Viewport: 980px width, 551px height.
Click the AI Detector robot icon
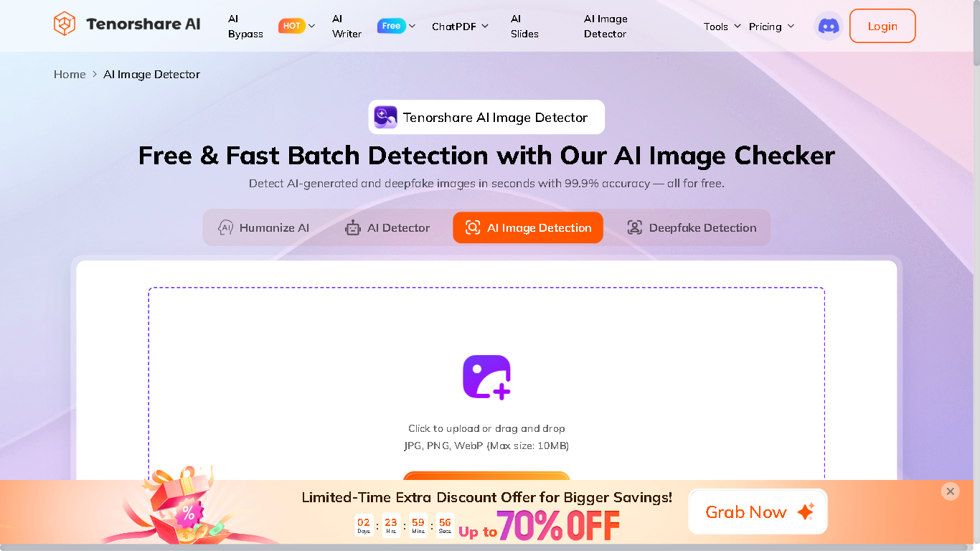[x=352, y=227]
